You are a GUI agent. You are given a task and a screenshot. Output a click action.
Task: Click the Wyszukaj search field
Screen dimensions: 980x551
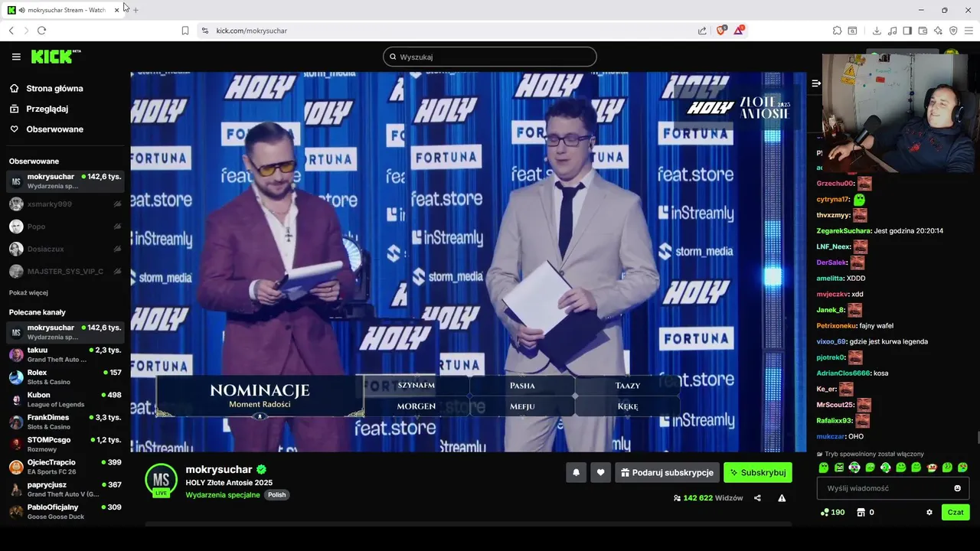(x=489, y=57)
